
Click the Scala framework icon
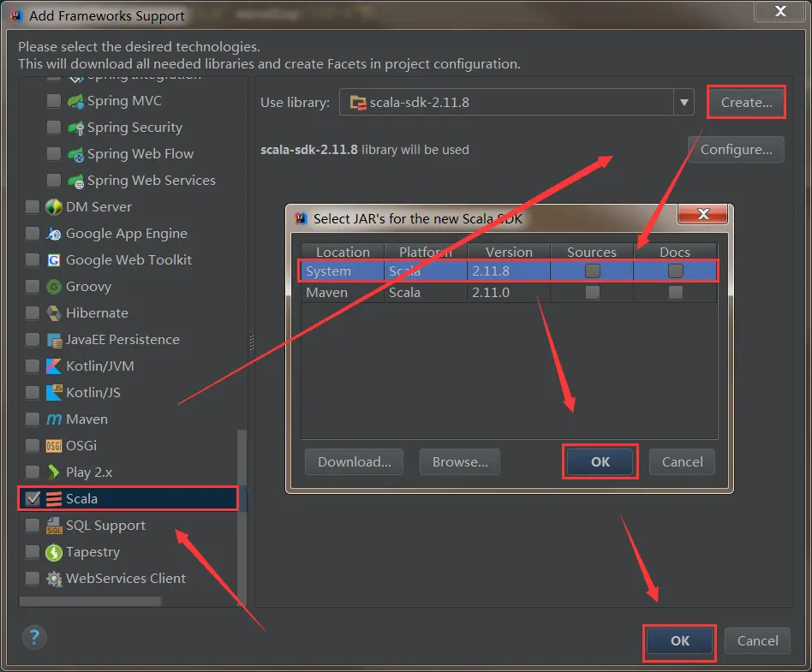pyautogui.click(x=54, y=498)
